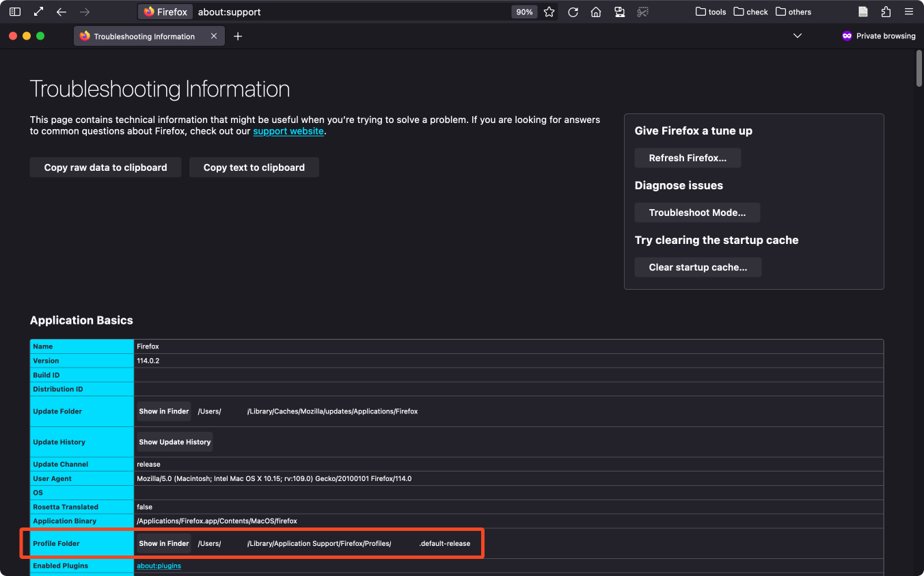Expand the list all tabs chevron
The height and width of the screenshot is (576, 924).
797,36
